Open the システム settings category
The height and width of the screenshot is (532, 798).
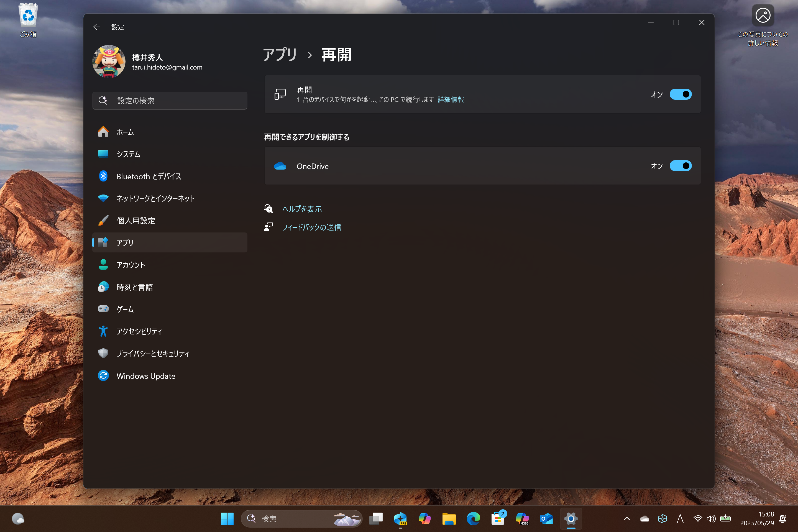129,154
